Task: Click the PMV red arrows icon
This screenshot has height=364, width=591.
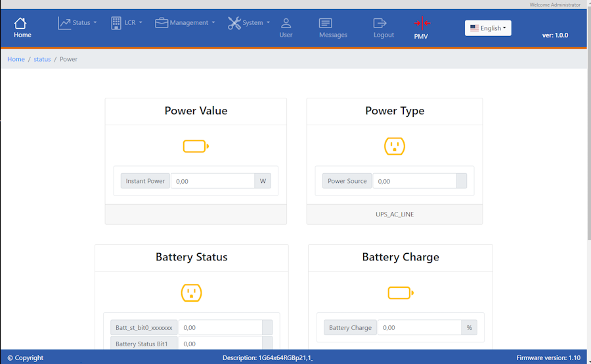Action: pyautogui.click(x=422, y=24)
